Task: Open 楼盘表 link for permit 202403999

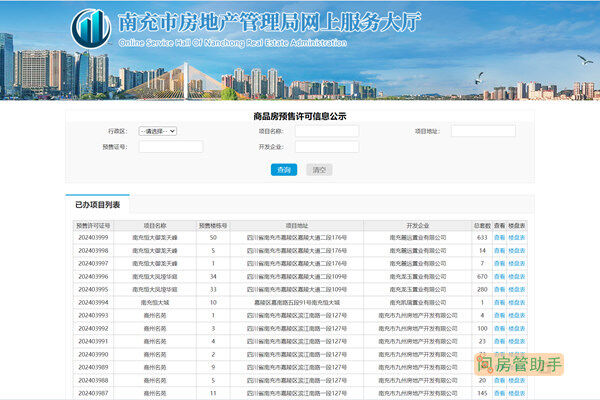Action: pos(517,237)
